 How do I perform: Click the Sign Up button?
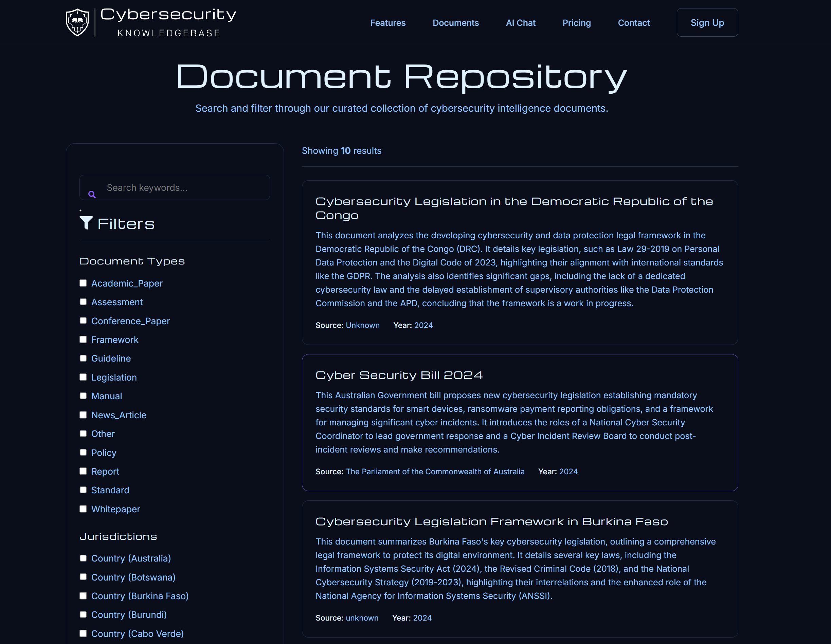click(x=707, y=22)
